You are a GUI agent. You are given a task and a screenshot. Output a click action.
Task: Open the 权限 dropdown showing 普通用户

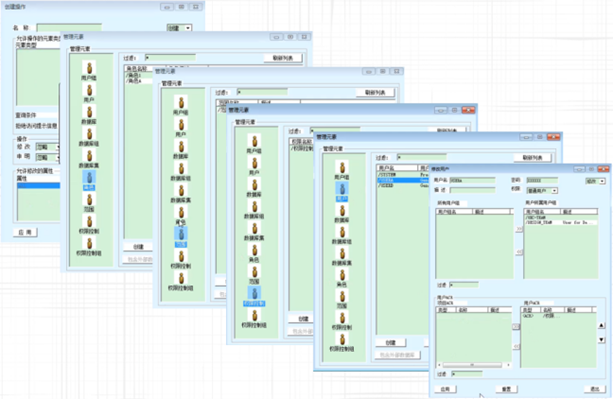pos(542,191)
